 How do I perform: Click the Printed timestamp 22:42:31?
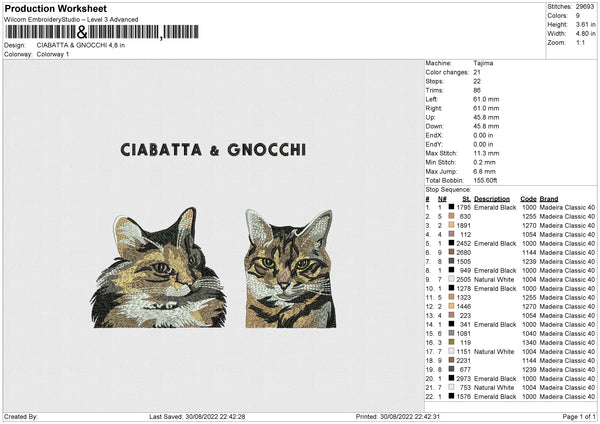click(x=427, y=416)
